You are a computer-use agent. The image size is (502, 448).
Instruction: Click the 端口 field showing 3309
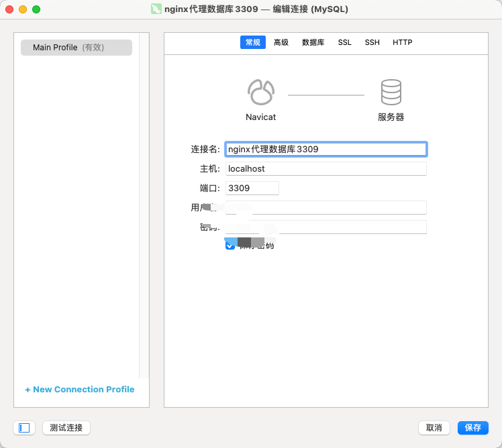pyautogui.click(x=252, y=188)
